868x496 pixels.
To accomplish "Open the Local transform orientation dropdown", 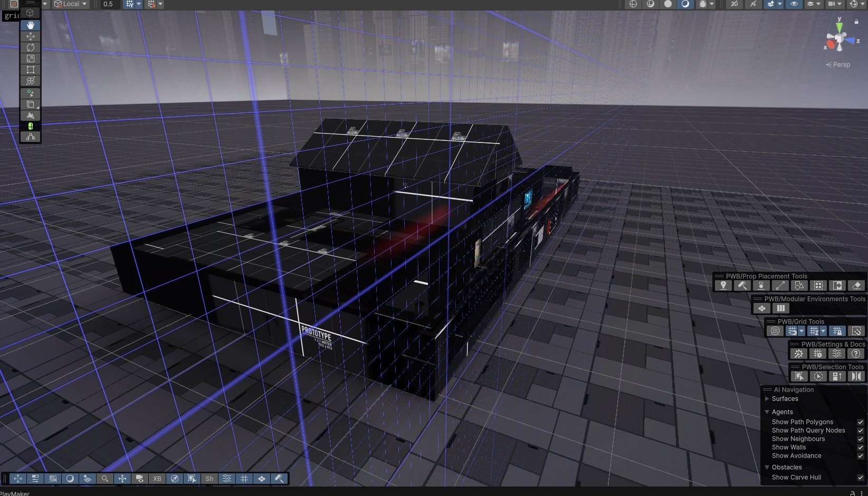I will tap(70, 4).
